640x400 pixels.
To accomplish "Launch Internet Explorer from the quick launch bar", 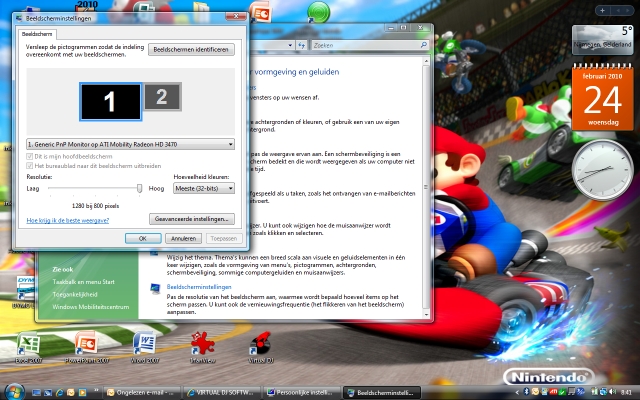I will (59, 393).
